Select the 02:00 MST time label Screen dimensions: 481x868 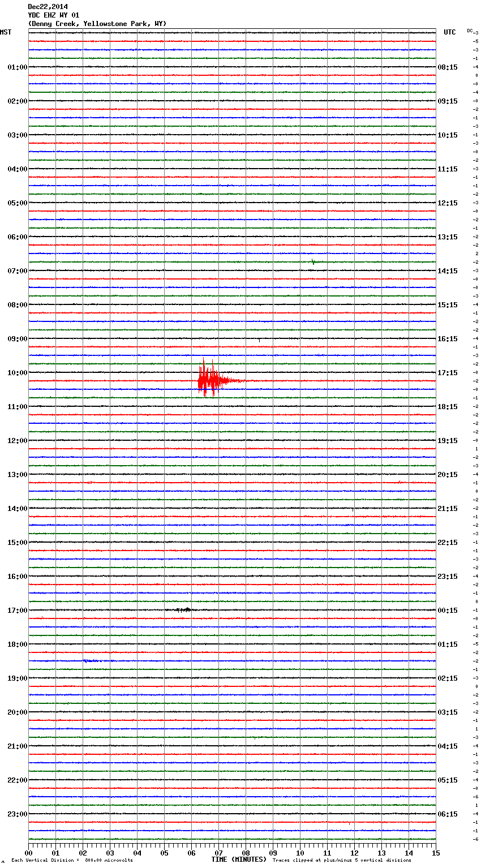point(18,101)
